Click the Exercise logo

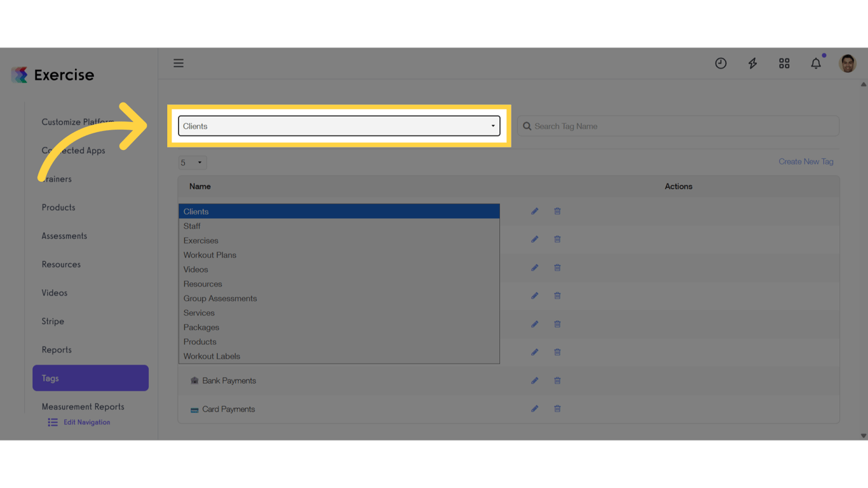(x=52, y=74)
